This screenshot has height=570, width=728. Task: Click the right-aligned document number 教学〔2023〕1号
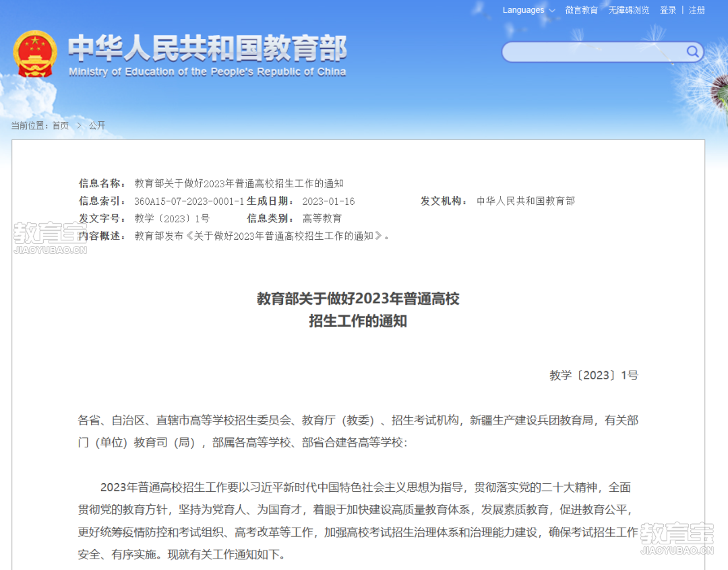point(594,375)
